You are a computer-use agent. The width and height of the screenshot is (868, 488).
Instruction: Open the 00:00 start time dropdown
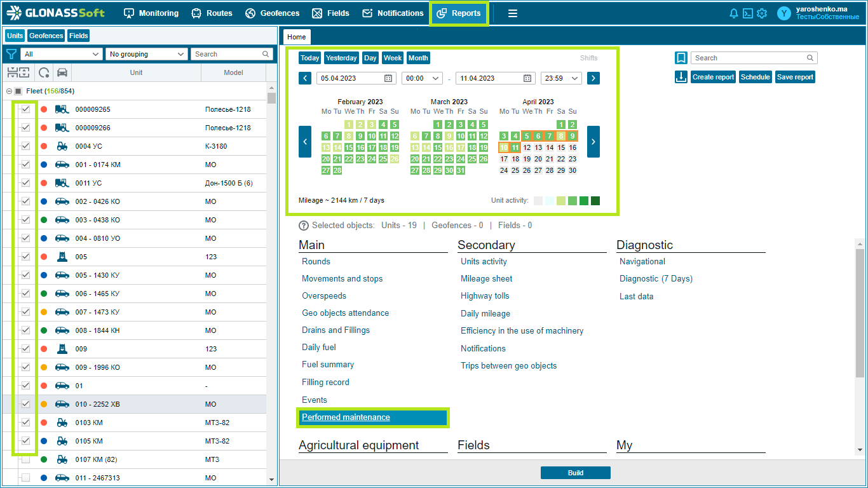click(x=422, y=78)
